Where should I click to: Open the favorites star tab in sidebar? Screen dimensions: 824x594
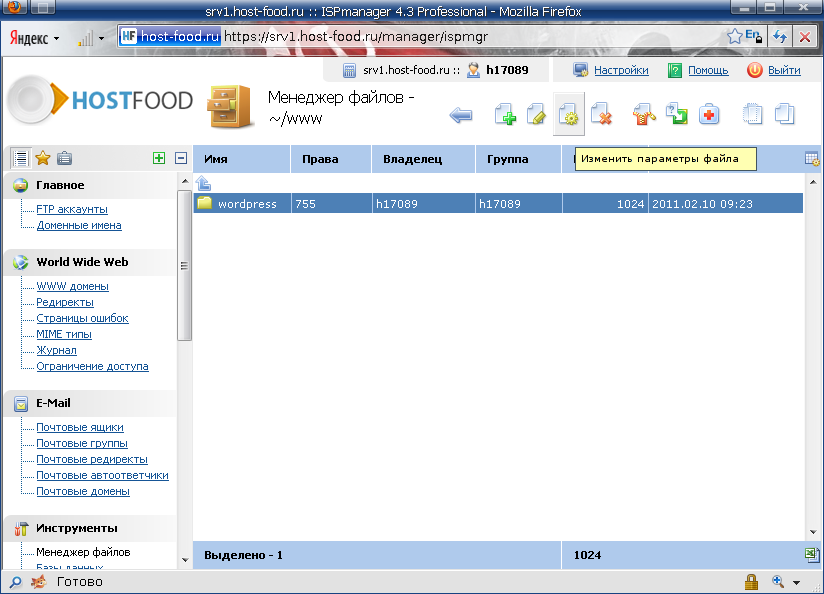43,158
